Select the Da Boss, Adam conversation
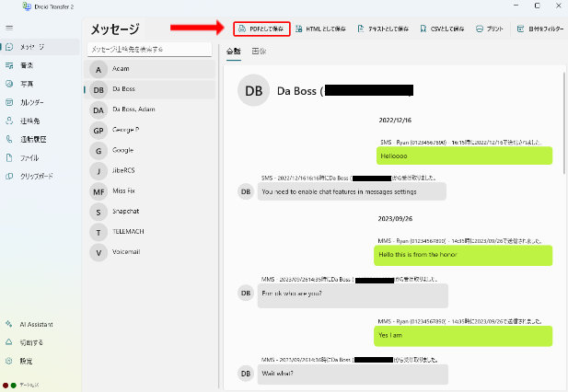The width and height of the screenshot is (568, 392). click(x=149, y=110)
